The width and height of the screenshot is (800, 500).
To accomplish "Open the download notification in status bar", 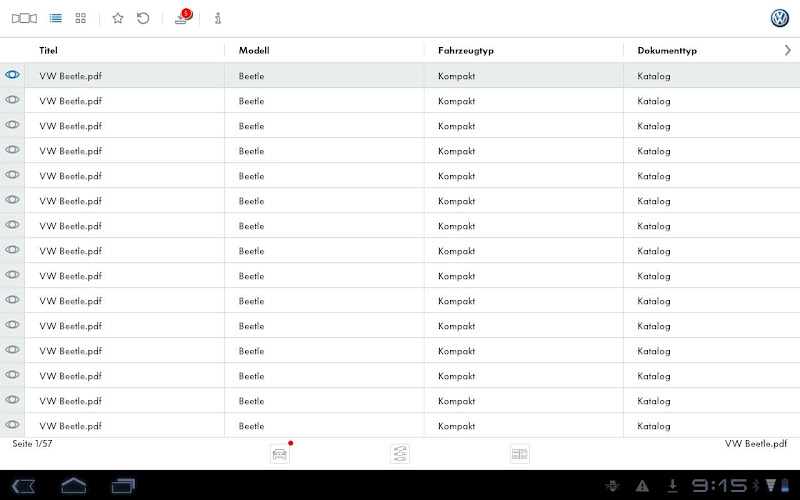I will 672,486.
